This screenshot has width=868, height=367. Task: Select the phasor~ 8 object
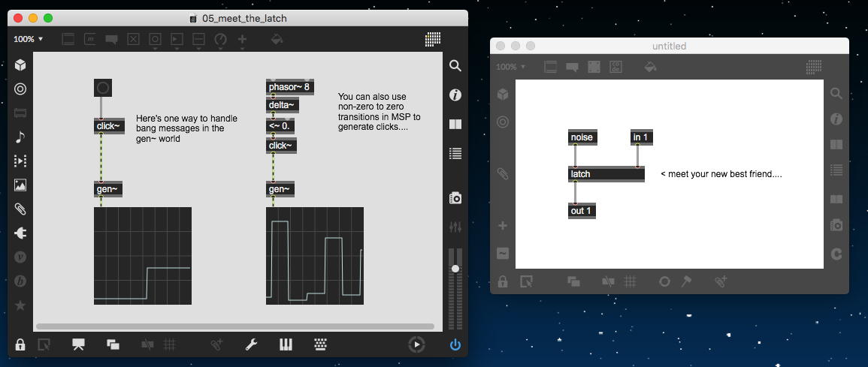290,87
